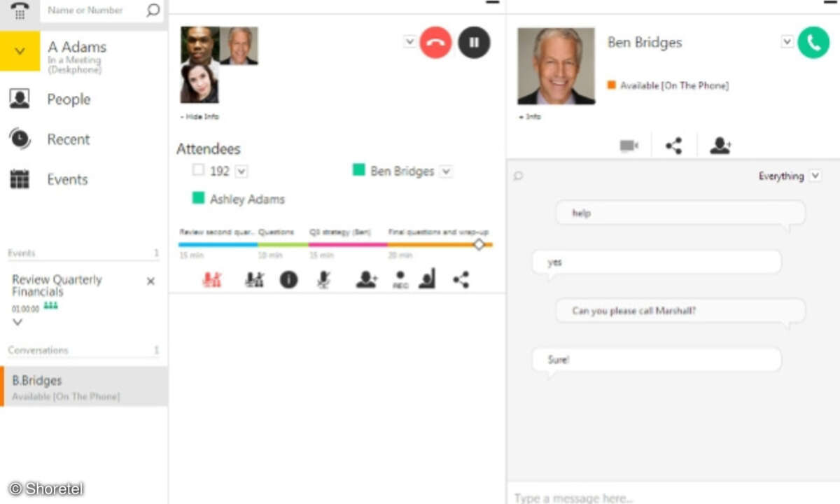Click the REC record meeting icon
Image resolution: width=840 pixels, height=504 pixels.
click(x=400, y=280)
